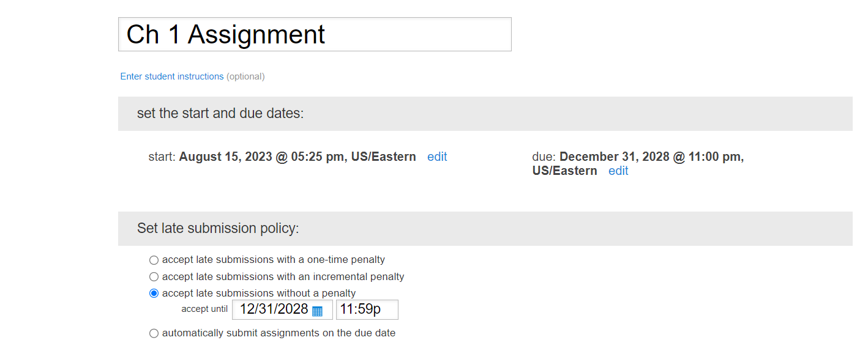Click the 'accept until' label
The height and width of the screenshot is (351, 868).
pos(204,309)
